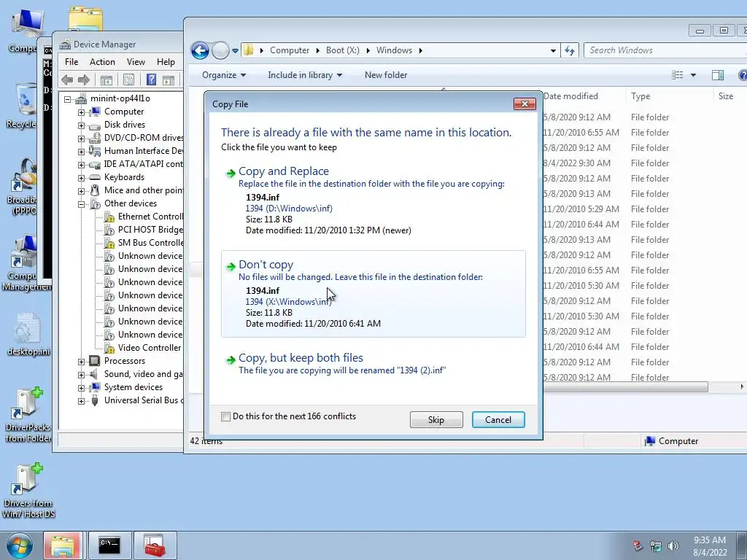Screen dimensions: 747x560
Task: Open the view options dropdown arrow
Action: (x=693, y=75)
